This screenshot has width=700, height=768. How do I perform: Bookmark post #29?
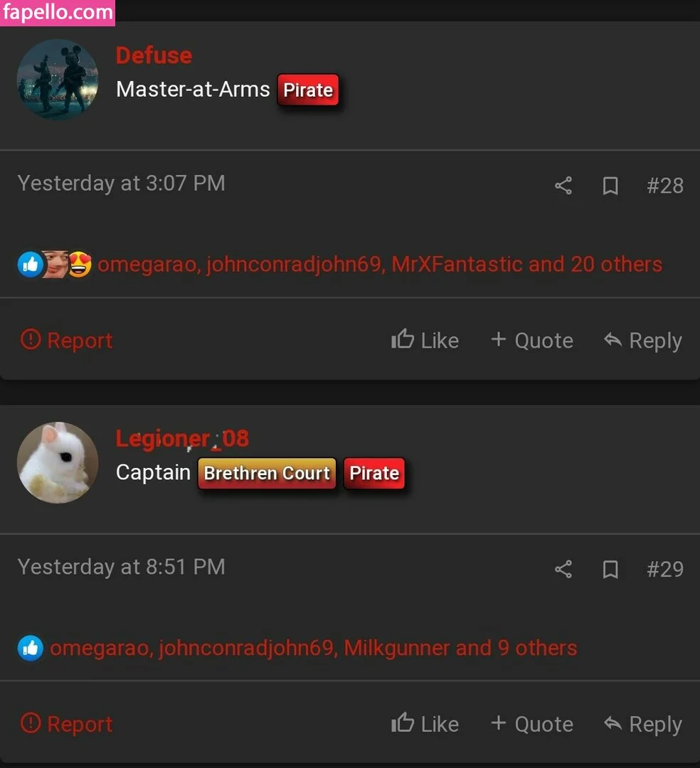click(610, 570)
